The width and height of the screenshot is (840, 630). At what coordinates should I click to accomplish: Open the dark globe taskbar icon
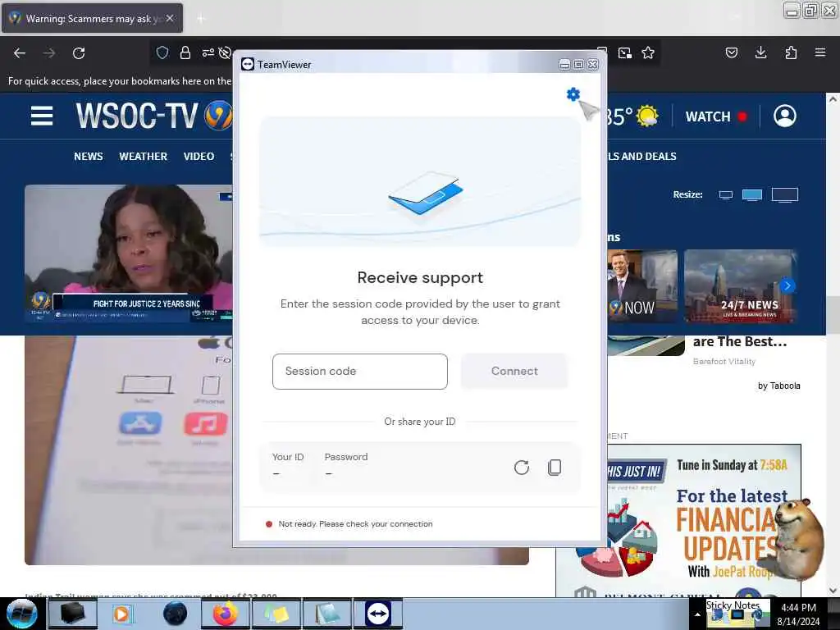[x=176, y=614]
